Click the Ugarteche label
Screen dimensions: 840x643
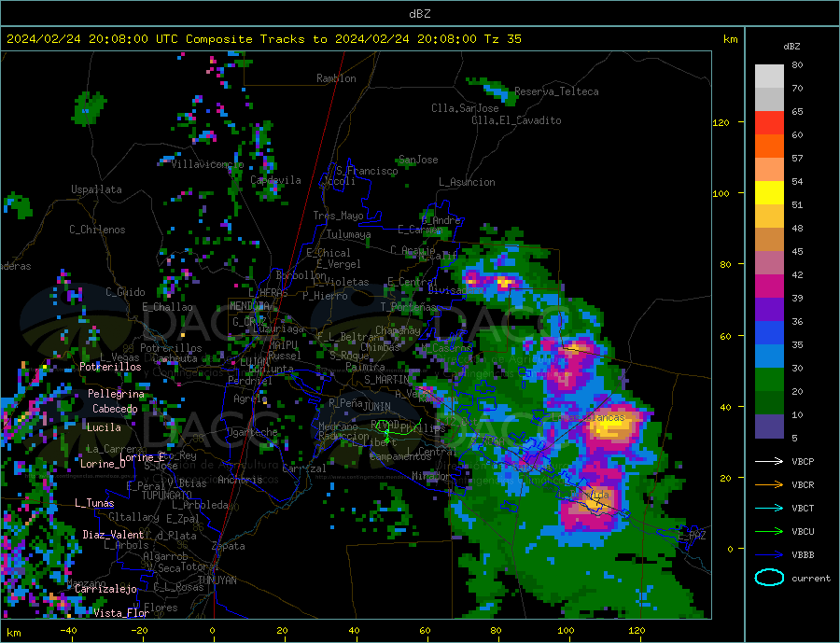click(x=253, y=432)
